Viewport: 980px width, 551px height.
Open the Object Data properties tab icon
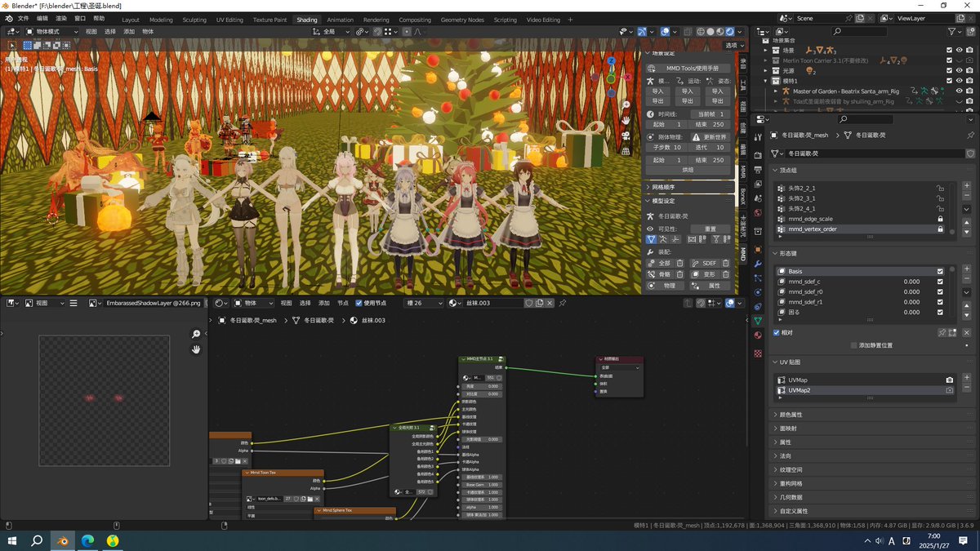coord(758,322)
